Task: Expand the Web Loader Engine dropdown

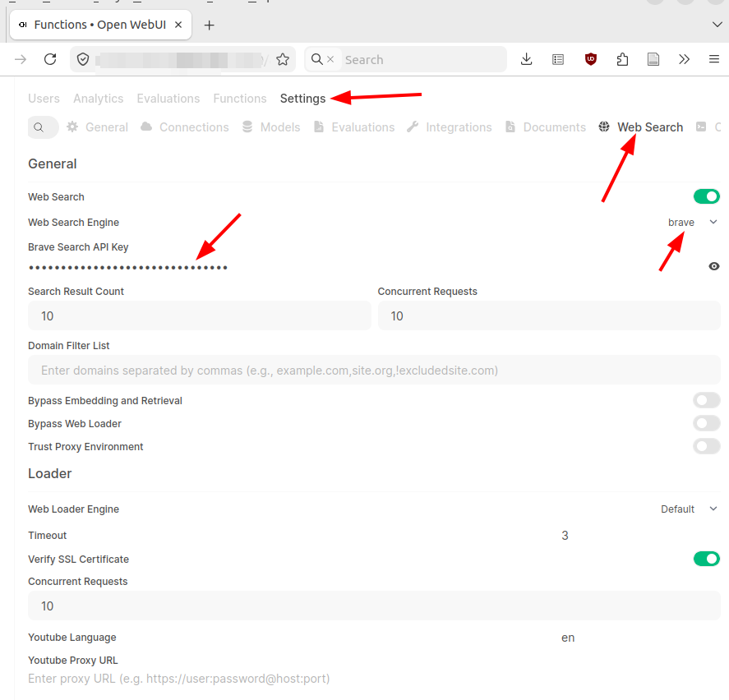Action: click(689, 509)
